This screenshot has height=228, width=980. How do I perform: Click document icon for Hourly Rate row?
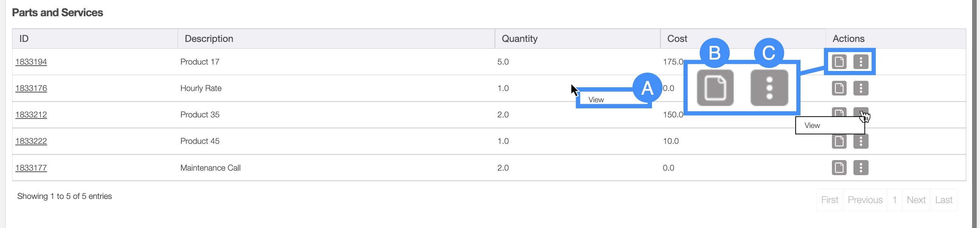click(x=839, y=88)
